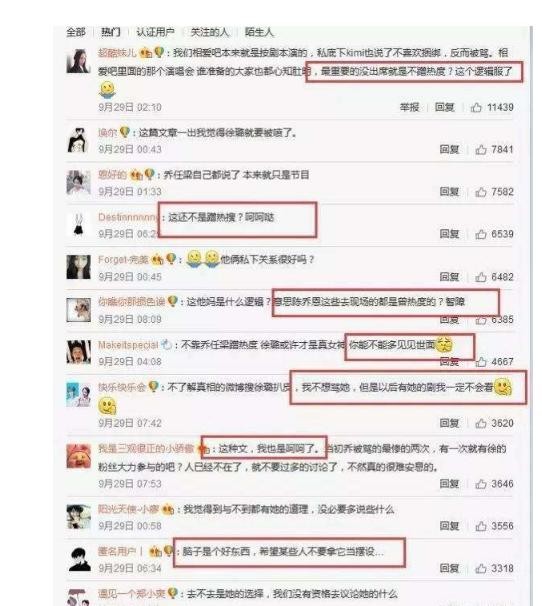Screen dimensions: 542x606
Task: Click thumbs-up beside 6539 count
Action: click(x=481, y=234)
